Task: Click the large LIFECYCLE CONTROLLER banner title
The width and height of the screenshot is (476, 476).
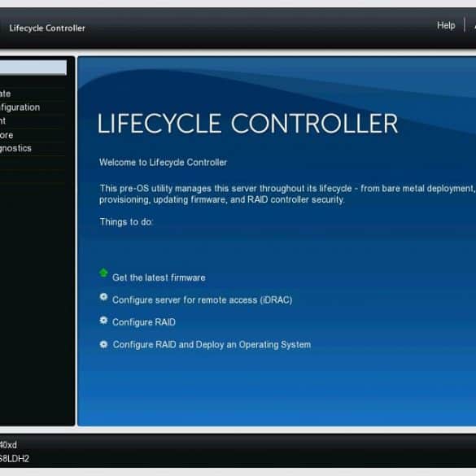Action: pos(247,123)
